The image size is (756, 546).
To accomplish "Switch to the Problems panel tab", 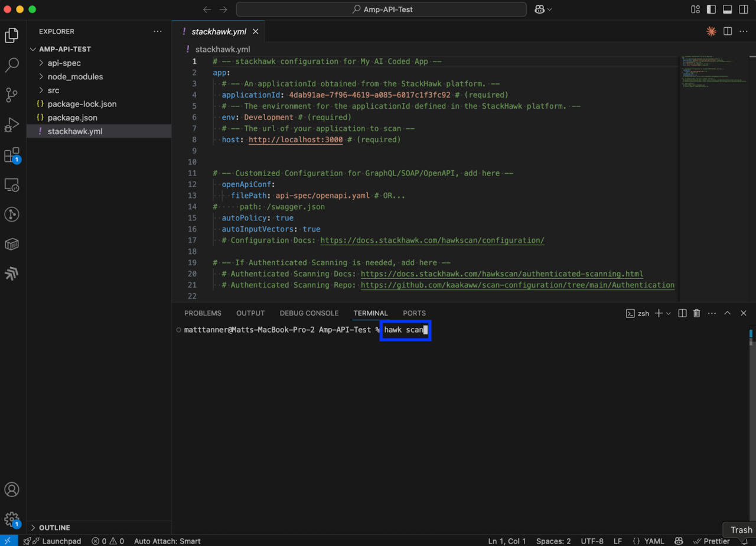I will (203, 313).
